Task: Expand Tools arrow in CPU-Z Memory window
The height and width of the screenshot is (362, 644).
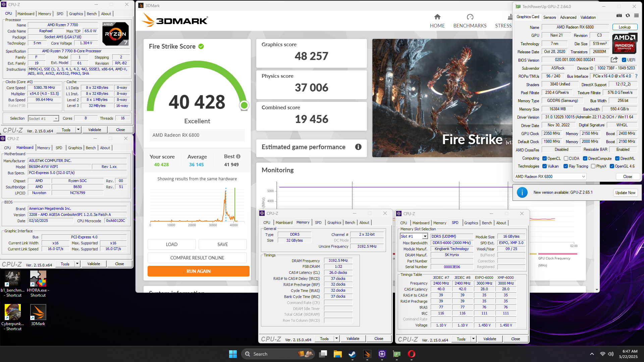Action: [x=336, y=339]
